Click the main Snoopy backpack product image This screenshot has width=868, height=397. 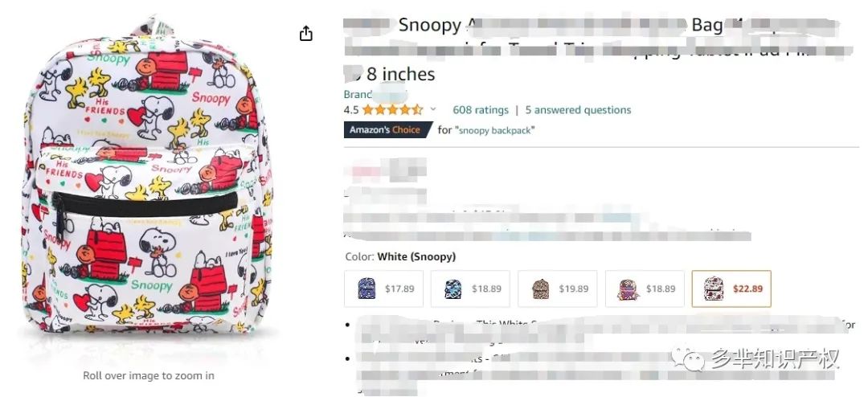[149, 177]
